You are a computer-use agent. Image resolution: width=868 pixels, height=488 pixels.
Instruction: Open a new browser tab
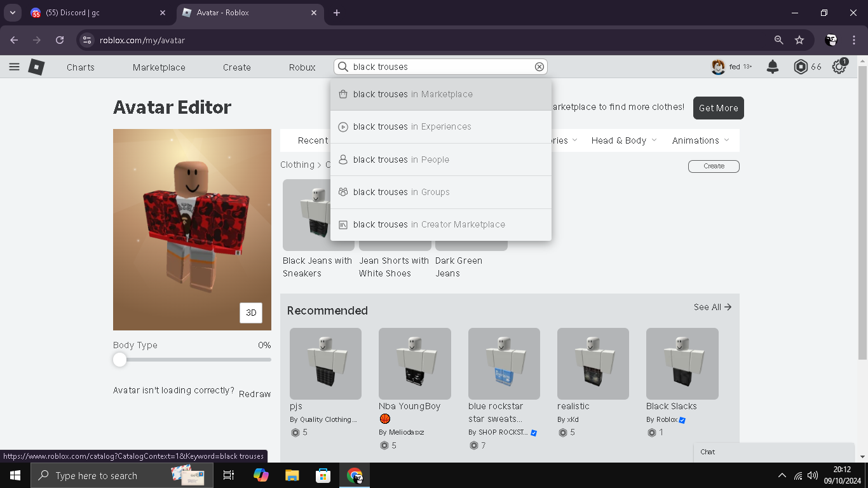337,13
